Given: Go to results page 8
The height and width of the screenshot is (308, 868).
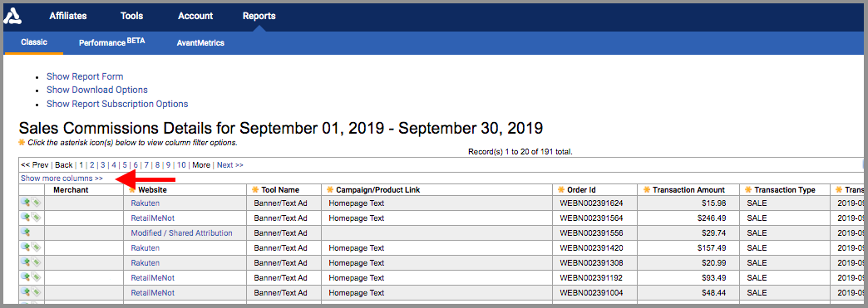Looking at the screenshot, I should tap(157, 164).
